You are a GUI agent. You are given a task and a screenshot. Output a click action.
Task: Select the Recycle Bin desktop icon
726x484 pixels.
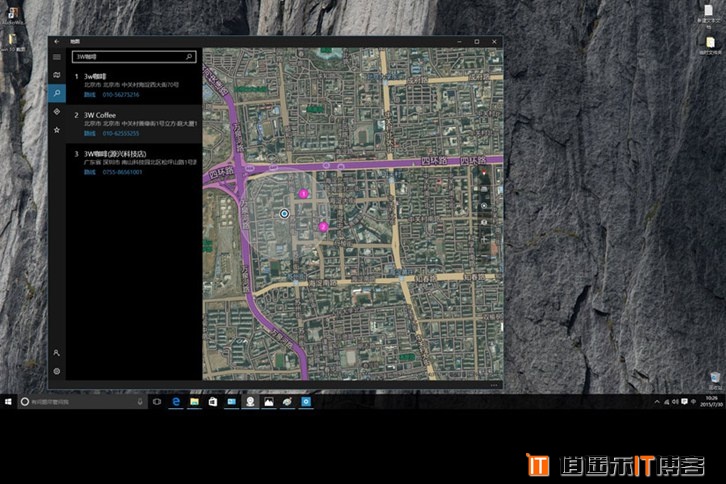pyautogui.click(x=715, y=380)
